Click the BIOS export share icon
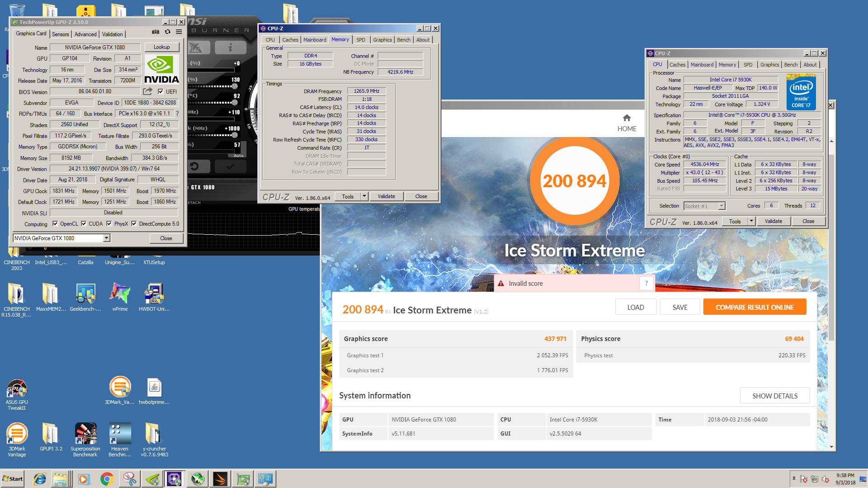Image resolution: width=868 pixels, height=488 pixels. pos(148,92)
